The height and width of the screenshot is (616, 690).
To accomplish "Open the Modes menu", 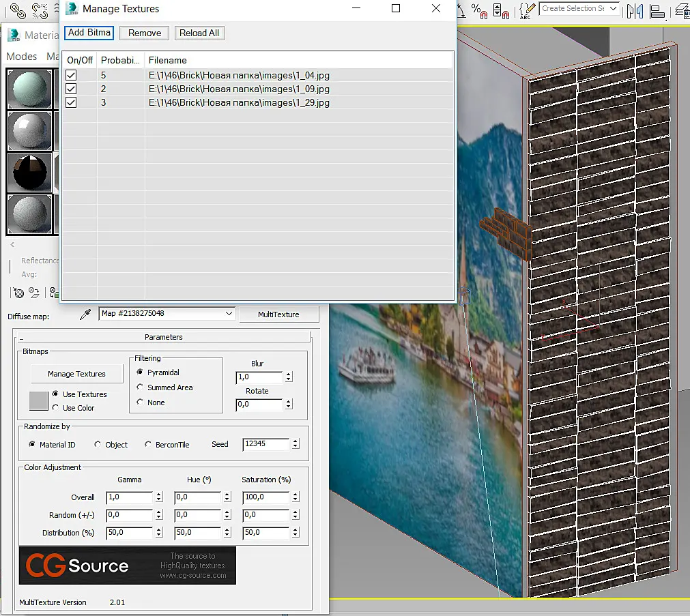I will click(x=22, y=57).
